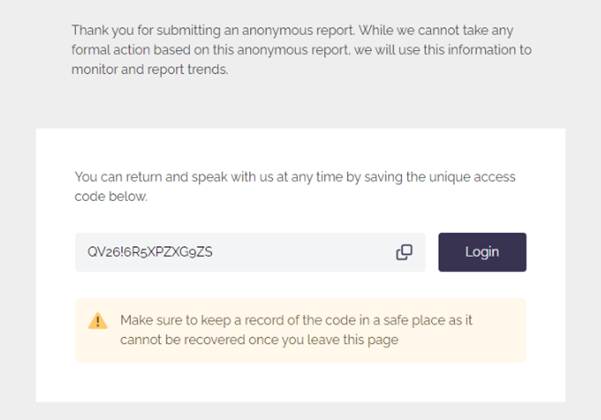Select the access code field containing QV26!6R5XPZXG9ZS
The width and height of the screenshot is (601, 420).
click(x=250, y=252)
